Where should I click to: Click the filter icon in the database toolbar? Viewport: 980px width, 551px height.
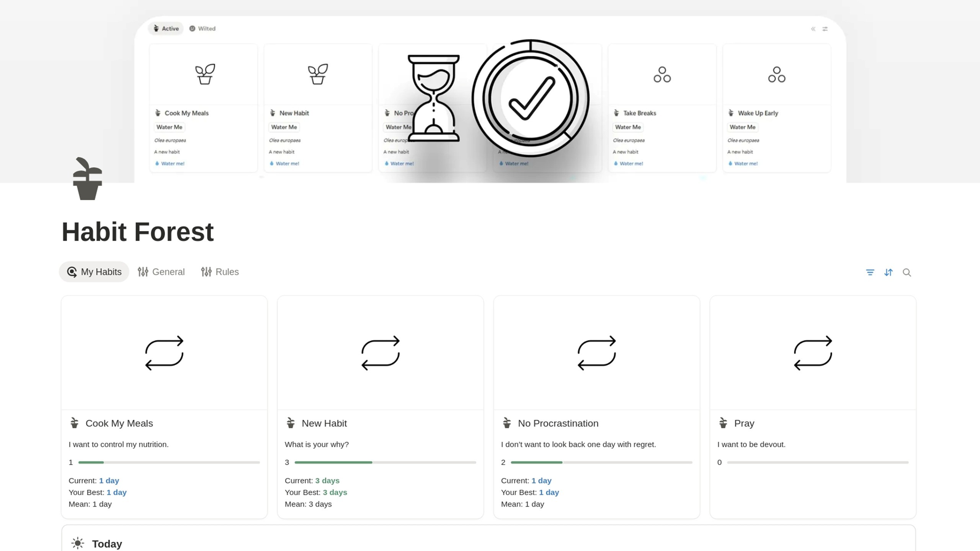point(870,272)
